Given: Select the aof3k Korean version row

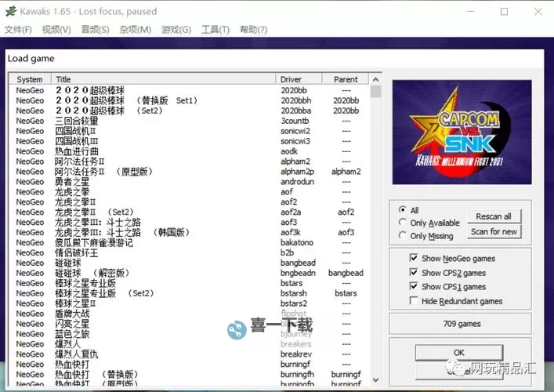Looking at the screenshot, I should [x=190, y=233].
